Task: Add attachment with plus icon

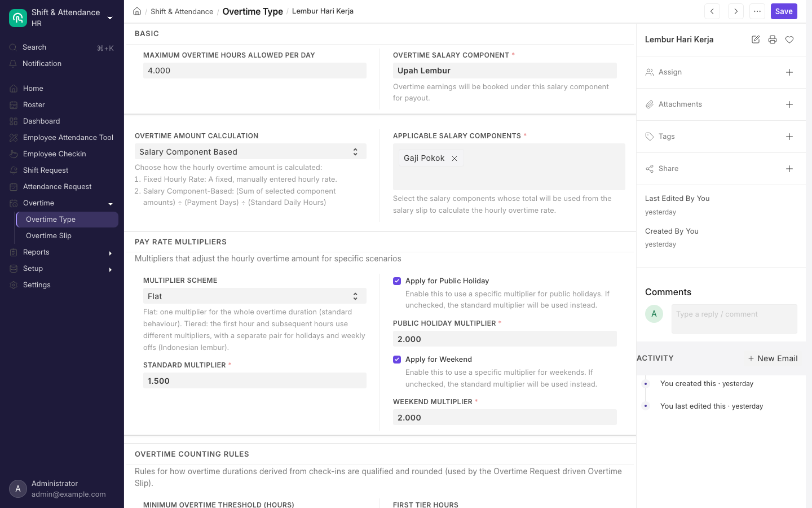Action: pos(789,104)
